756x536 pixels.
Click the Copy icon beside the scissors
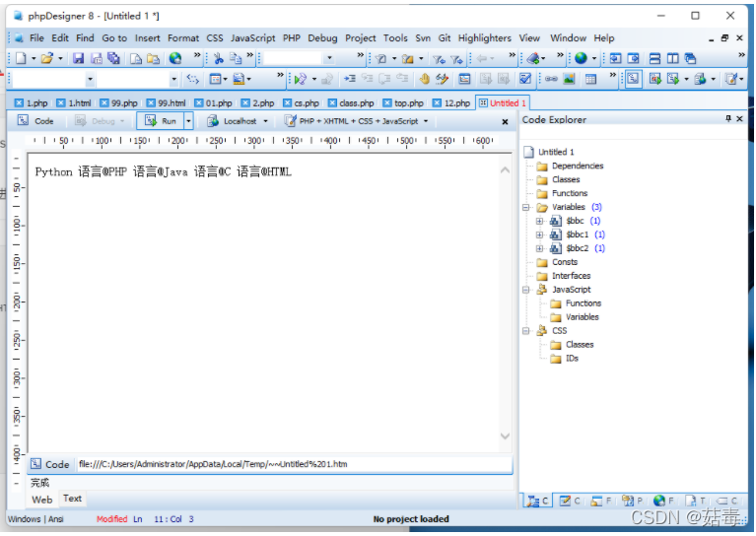[x=236, y=59]
